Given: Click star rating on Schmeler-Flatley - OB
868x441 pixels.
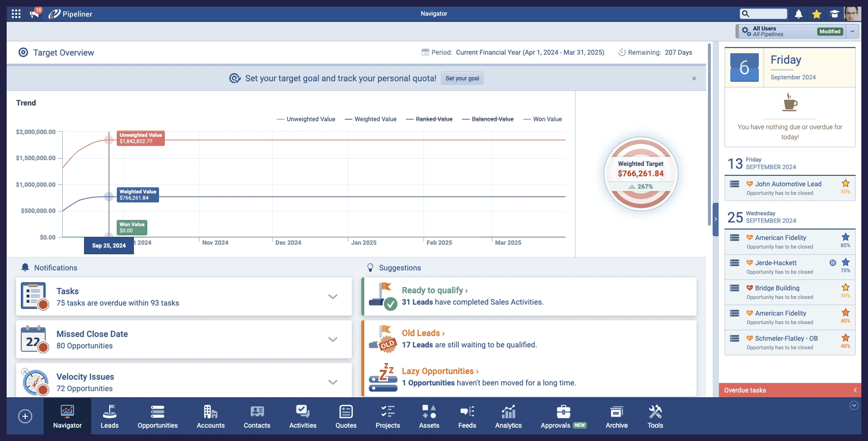Looking at the screenshot, I should tap(846, 338).
